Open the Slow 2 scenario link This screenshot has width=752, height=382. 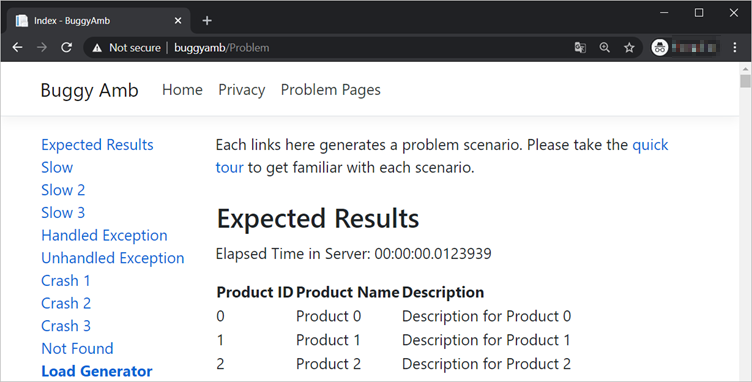pyautogui.click(x=63, y=190)
